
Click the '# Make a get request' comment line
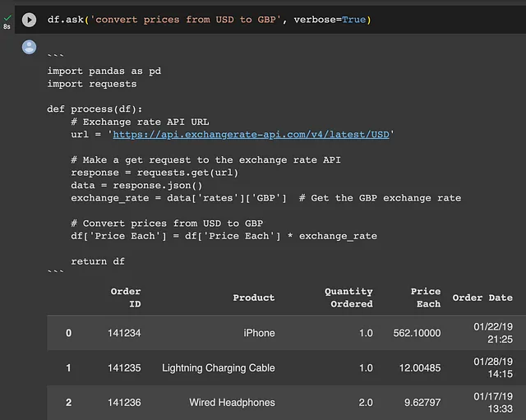tap(205, 160)
